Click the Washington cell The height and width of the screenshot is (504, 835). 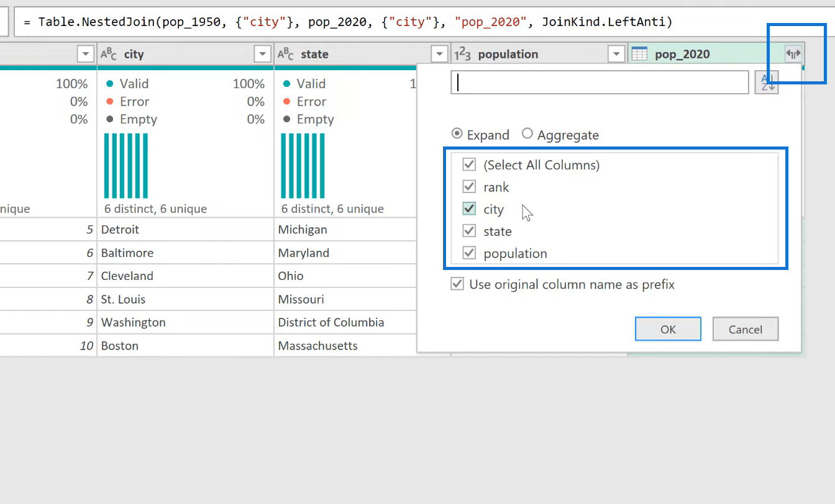[x=185, y=322]
